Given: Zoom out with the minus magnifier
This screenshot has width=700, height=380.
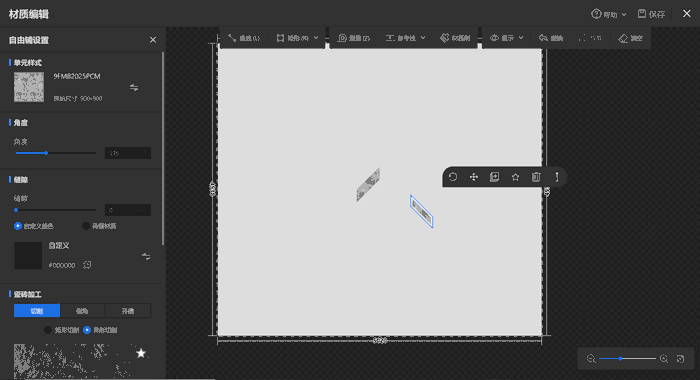Looking at the screenshot, I should tap(591, 359).
